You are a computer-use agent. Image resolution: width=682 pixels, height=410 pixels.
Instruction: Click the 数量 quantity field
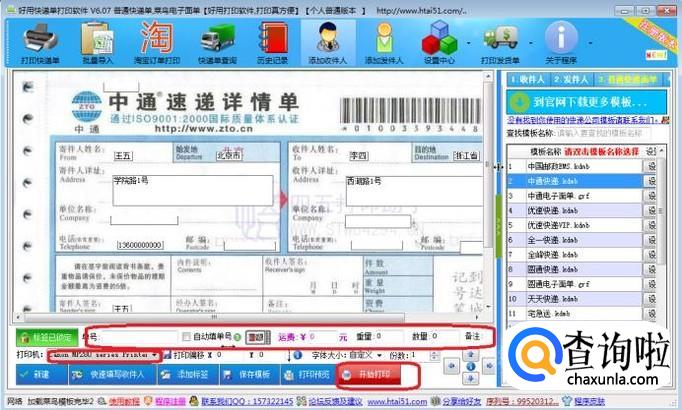click(445, 337)
